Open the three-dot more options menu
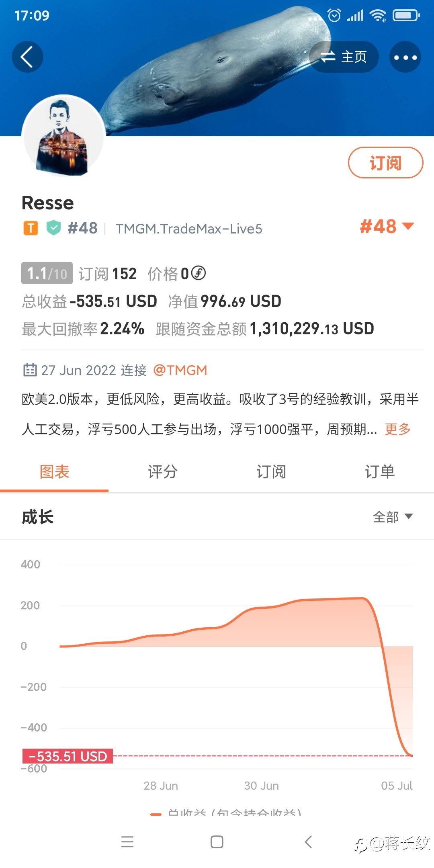The width and height of the screenshot is (434, 868). point(405,57)
